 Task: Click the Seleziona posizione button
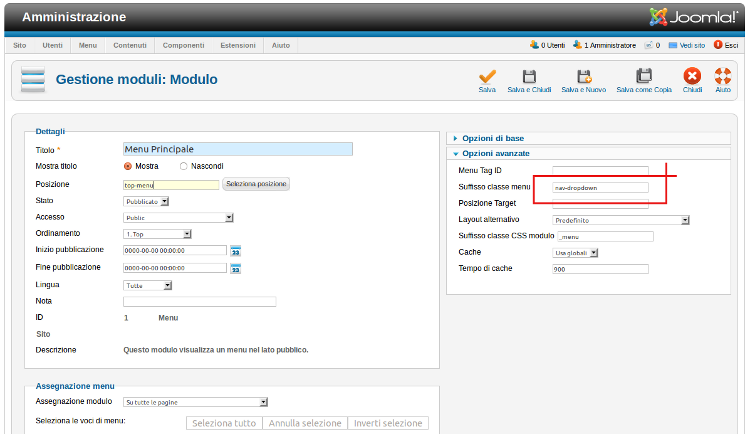pyautogui.click(x=256, y=184)
